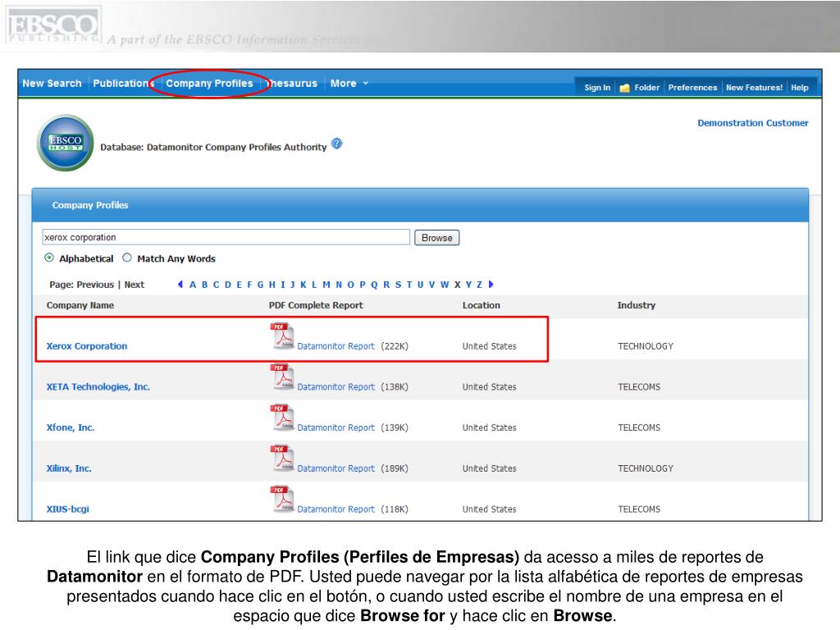Select the Alphabetical radio button
Viewport: 840px width, 630px height.
tap(49, 258)
